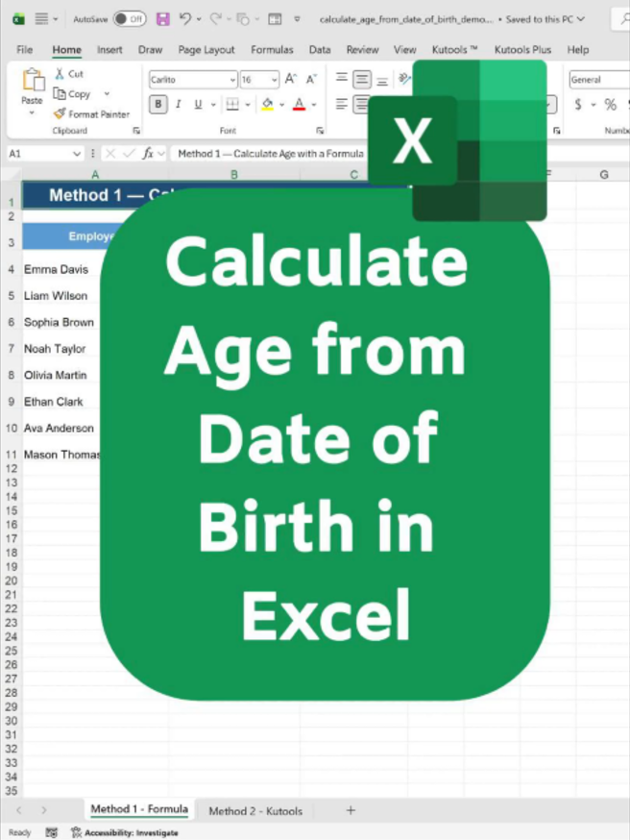Toggle Underline formatting
The width and height of the screenshot is (630, 840).
click(x=198, y=104)
